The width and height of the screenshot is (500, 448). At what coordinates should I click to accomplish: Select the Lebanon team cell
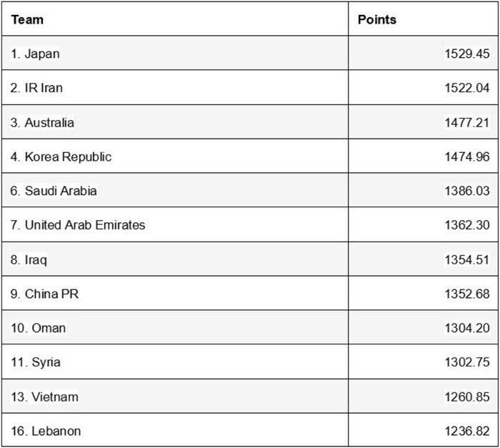[46, 431]
